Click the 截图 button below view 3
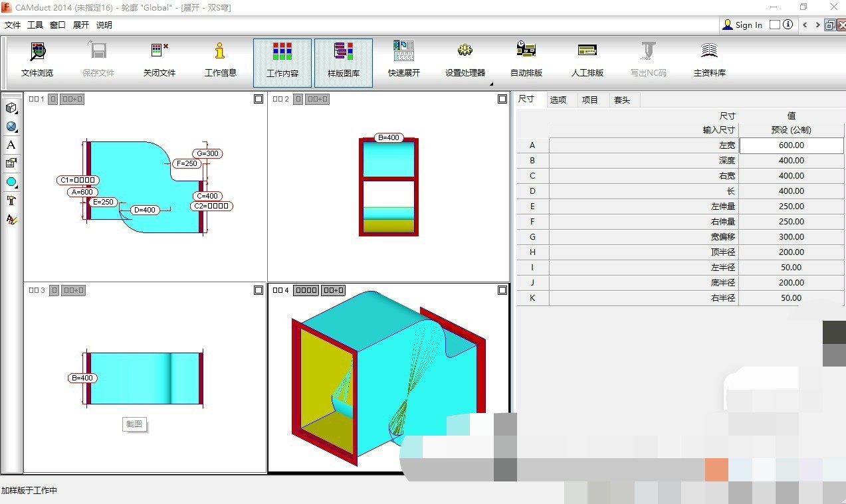This screenshot has width=846, height=504. pyautogui.click(x=134, y=424)
